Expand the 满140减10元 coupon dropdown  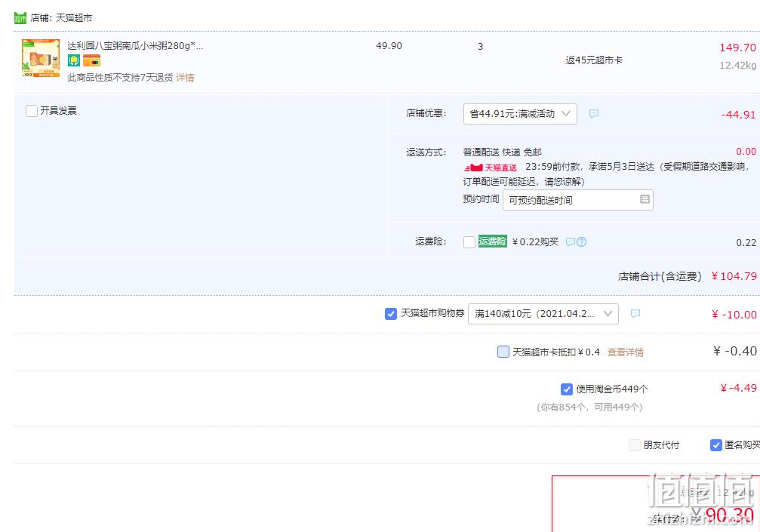tap(543, 314)
